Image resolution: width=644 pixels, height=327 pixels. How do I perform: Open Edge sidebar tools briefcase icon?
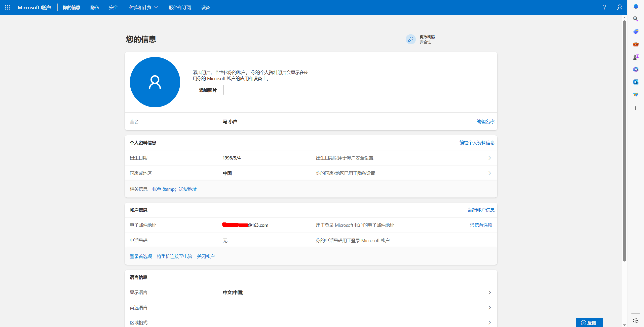pos(636,44)
